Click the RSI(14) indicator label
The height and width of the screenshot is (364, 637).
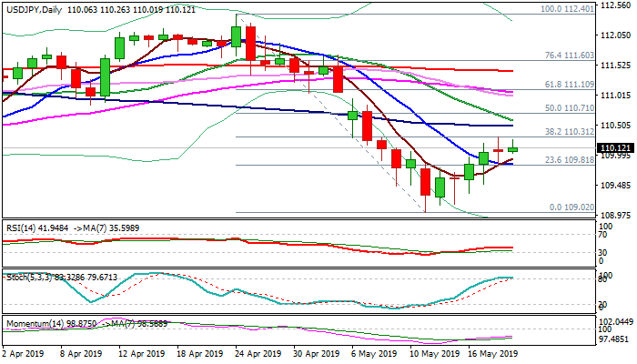click(x=20, y=225)
